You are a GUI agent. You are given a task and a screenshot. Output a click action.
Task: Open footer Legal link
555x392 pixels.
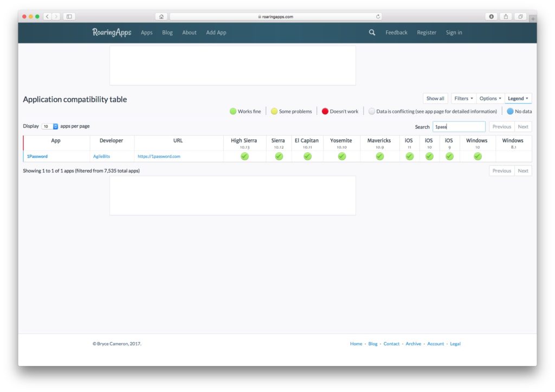click(455, 344)
